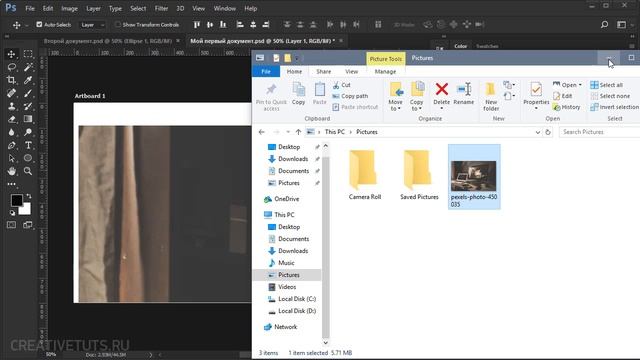Switch to the Explorer View tab
This screenshot has width=640, height=360.
pos(351,71)
